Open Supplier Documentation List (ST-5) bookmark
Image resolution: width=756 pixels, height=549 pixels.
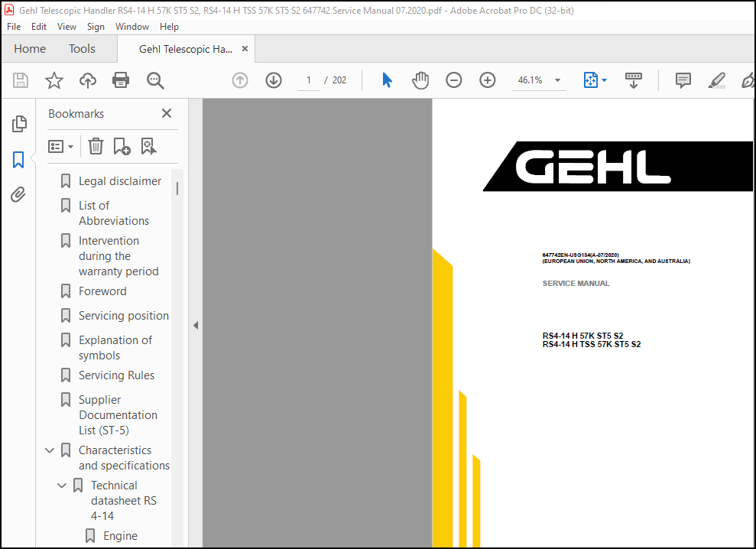click(x=118, y=415)
